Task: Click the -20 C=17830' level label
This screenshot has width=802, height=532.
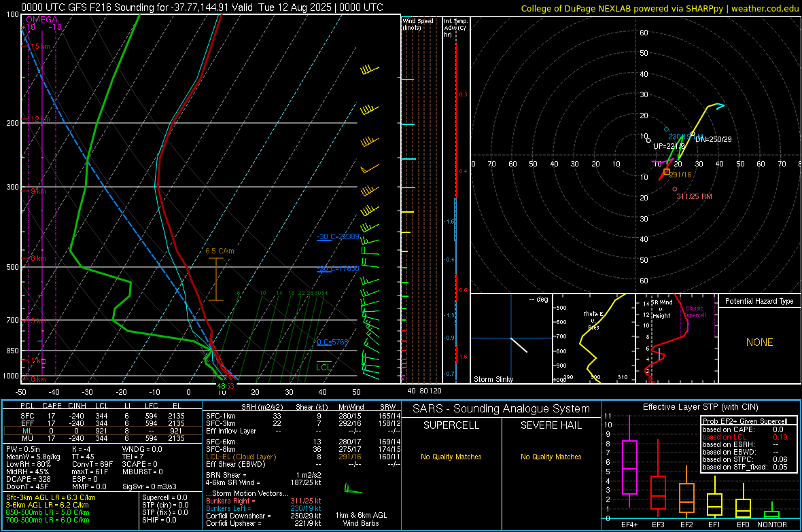Action: click(338, 268)
